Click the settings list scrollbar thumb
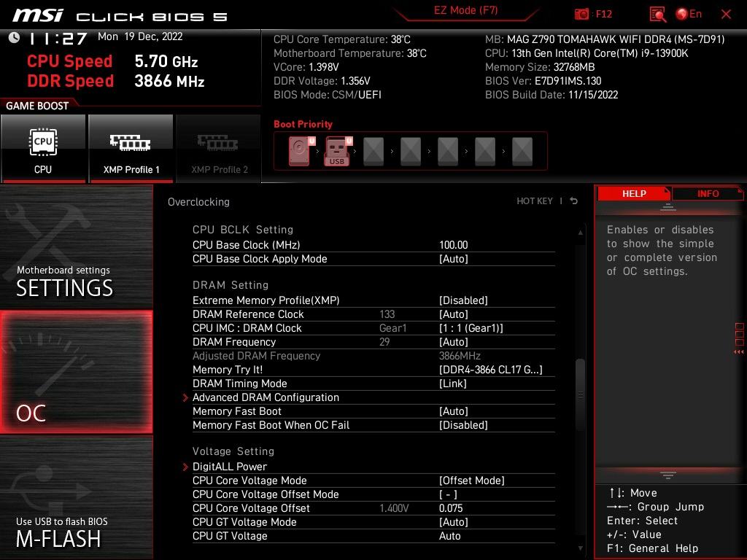 pyautogui.click(x=580, y=394)
